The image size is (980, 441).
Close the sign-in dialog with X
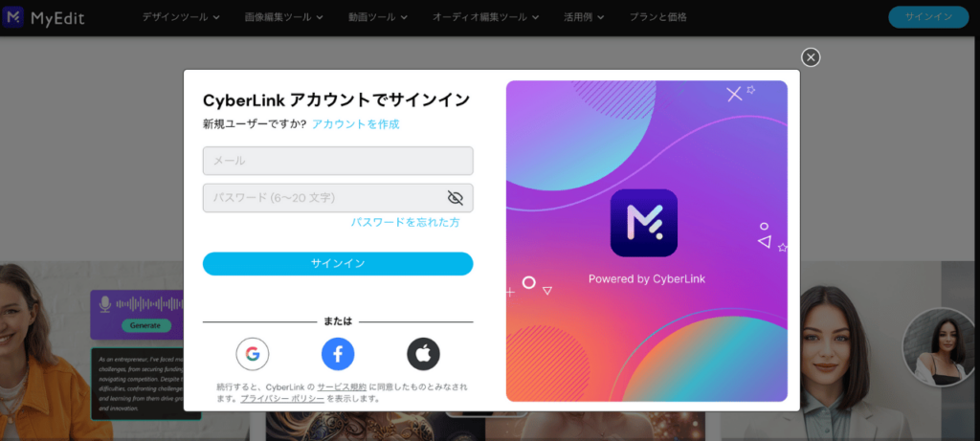pos(811,57)
